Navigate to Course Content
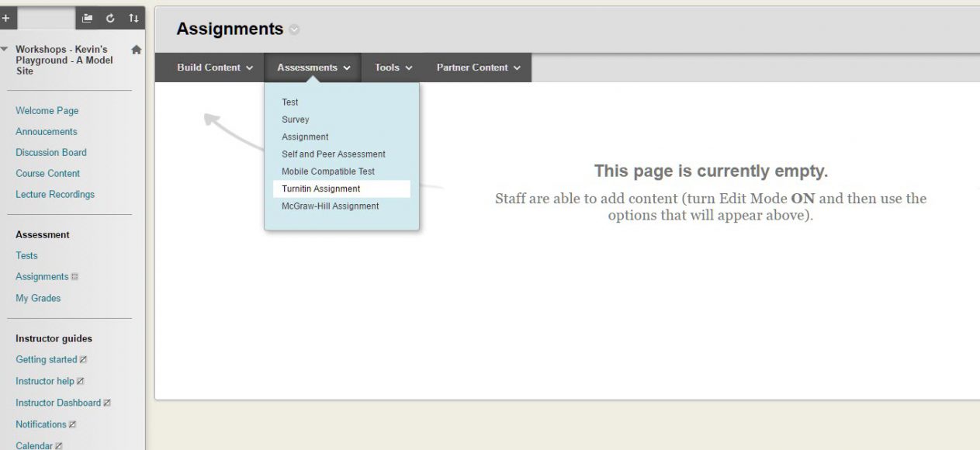This screenshot has height=450, width=980. (48, 174)
